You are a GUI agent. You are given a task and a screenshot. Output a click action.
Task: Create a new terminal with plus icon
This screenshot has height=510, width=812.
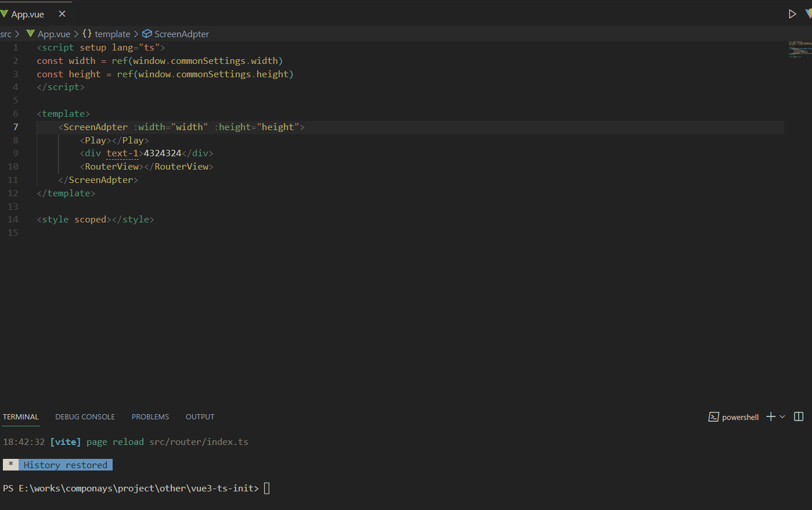[771, 416]
